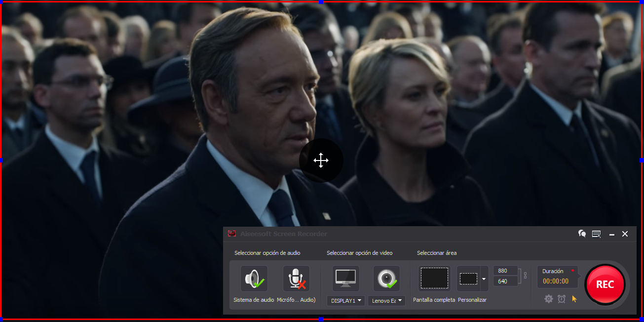The width and height of the screenshot is (644, 322).
Task: Open the Personalizar area size dropdown arrow
Action: [x=484, y=279]
